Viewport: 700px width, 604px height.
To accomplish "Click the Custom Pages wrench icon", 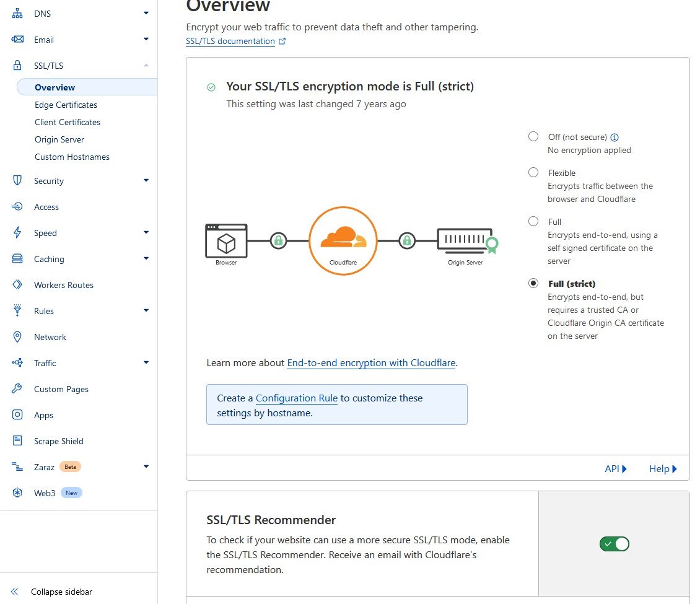I will (17, 388).
